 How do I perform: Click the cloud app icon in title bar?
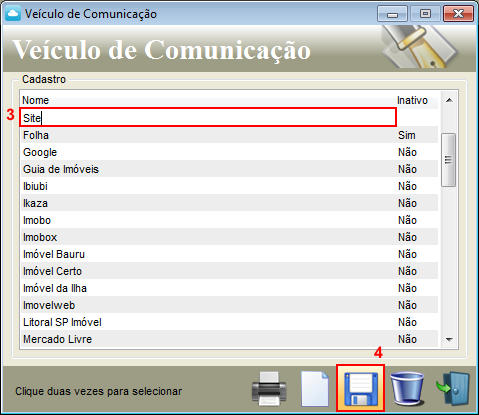[13, 14]
